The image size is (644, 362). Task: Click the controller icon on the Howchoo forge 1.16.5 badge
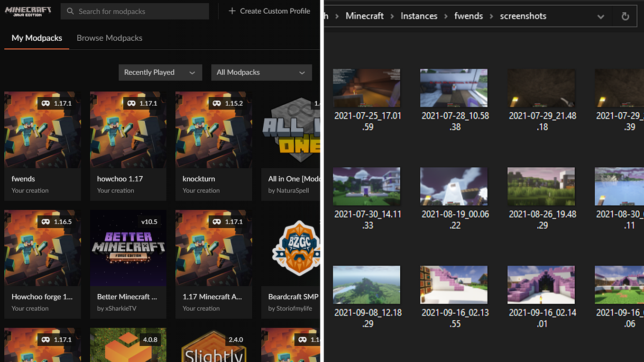click(x=45, y=221)
